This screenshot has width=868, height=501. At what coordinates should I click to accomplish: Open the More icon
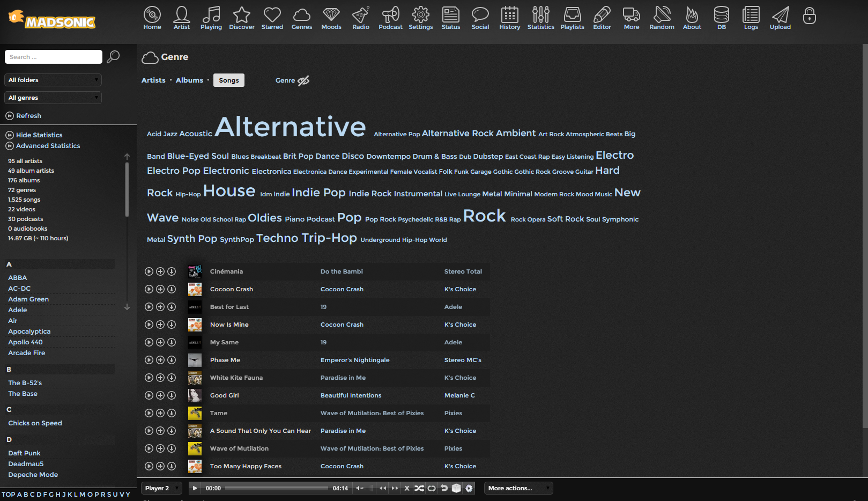[632, 18]
